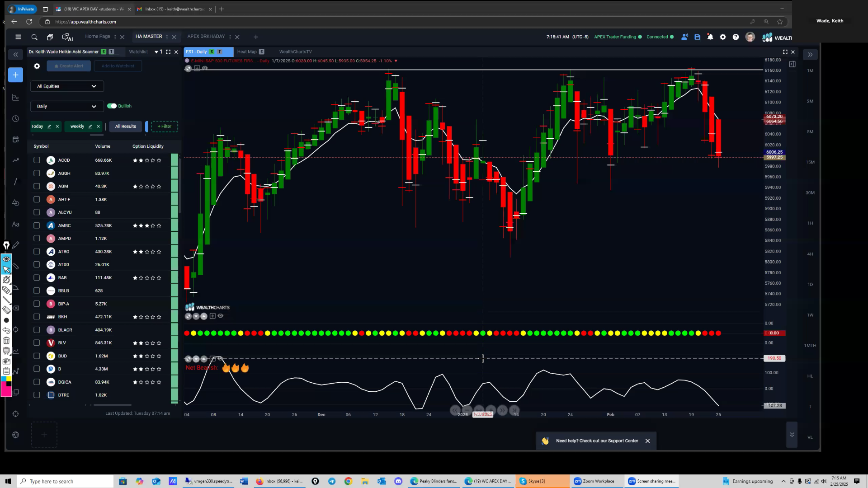Check the AGGH row checkbox

37,174
